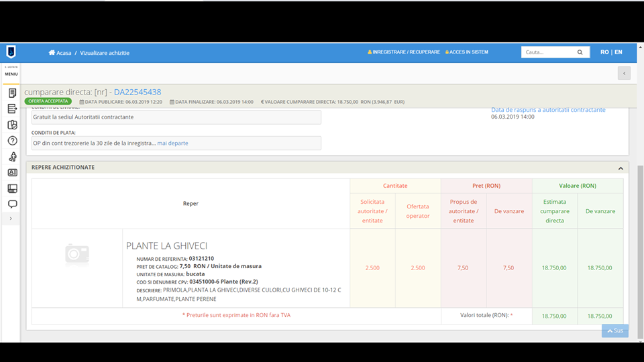Click the list-with-arrow sidebar icon
Screen dimensions: 644x362
click(x=12, y=109)
